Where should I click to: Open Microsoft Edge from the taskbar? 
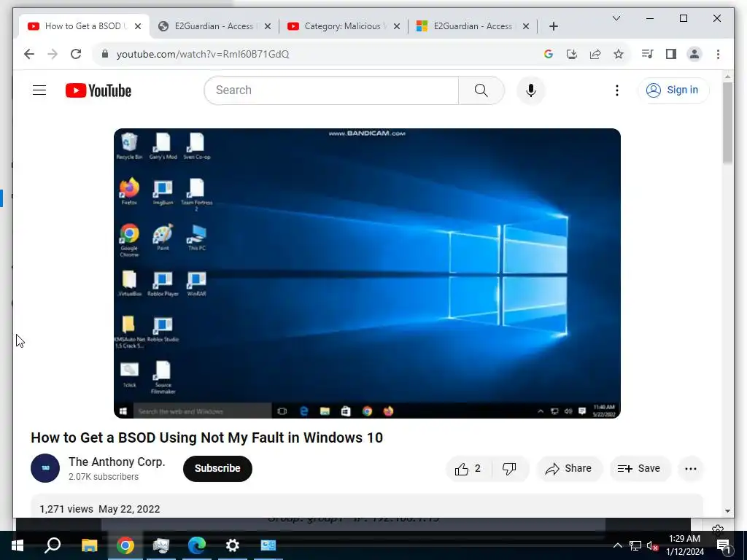[197, 545]
